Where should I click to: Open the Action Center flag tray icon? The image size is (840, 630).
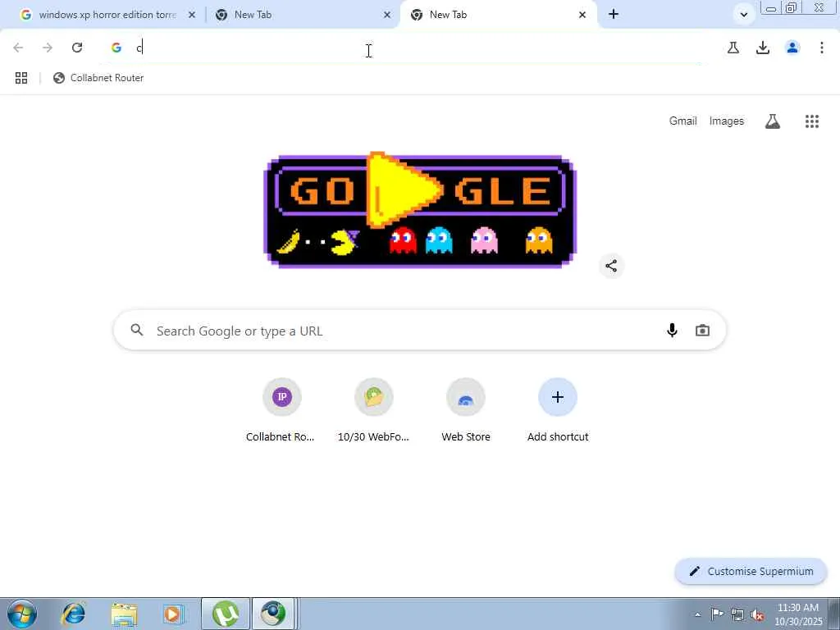(x=717, y=614)
